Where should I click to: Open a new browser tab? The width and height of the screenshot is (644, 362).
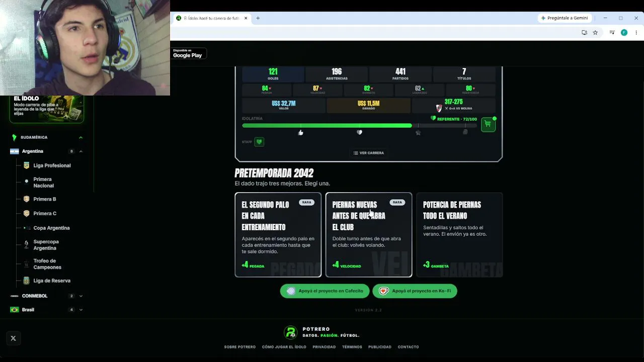[258, 18]
